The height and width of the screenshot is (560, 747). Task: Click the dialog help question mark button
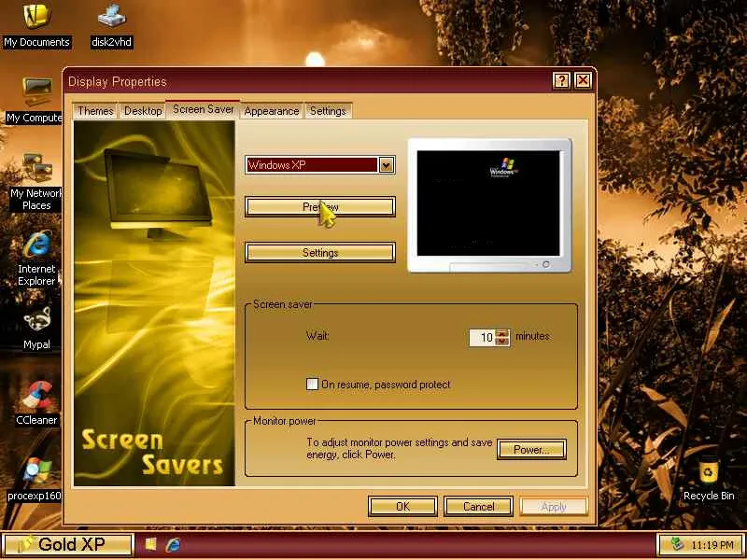pyautogui.click(x=561, y=81)
